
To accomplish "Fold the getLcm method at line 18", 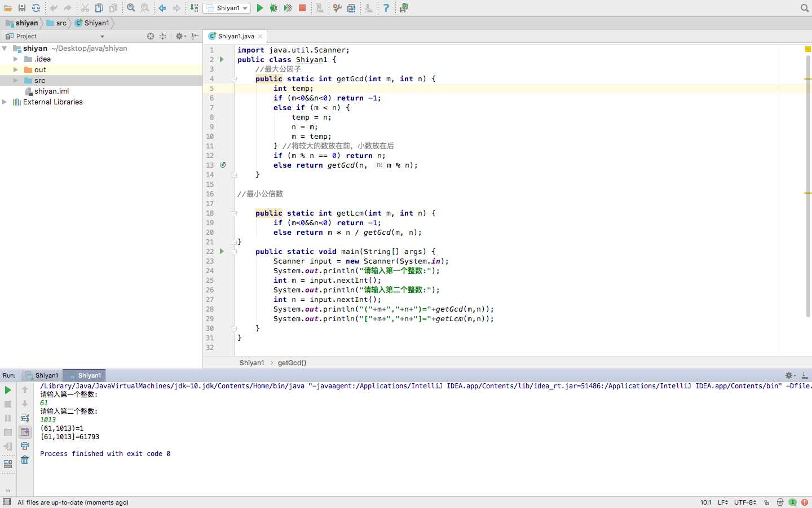I will 234,213.
